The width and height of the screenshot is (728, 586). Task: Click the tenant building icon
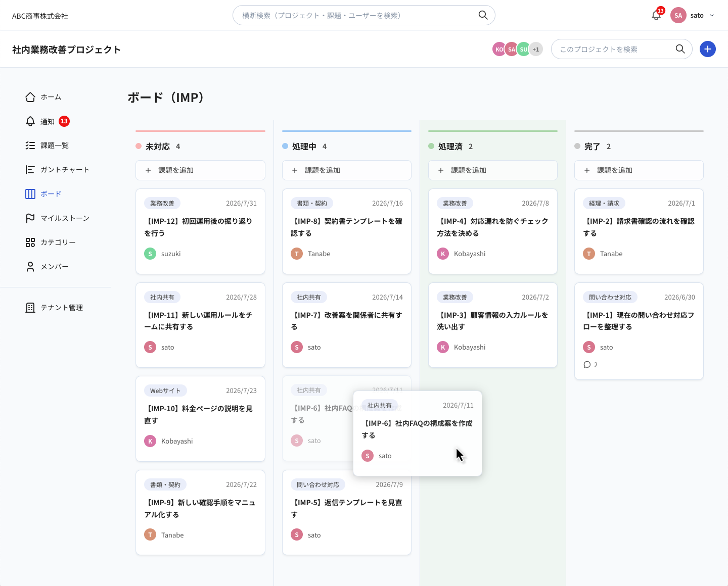[30, 308]
